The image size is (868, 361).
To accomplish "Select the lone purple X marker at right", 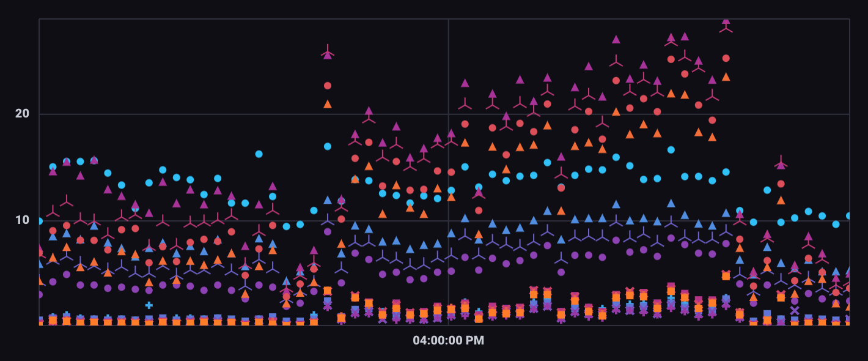I will pyautogui.click(x=794, y=310).
